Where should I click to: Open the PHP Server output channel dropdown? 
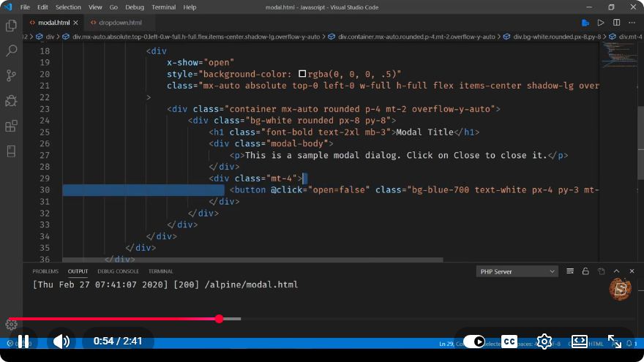tap(517, 272)
